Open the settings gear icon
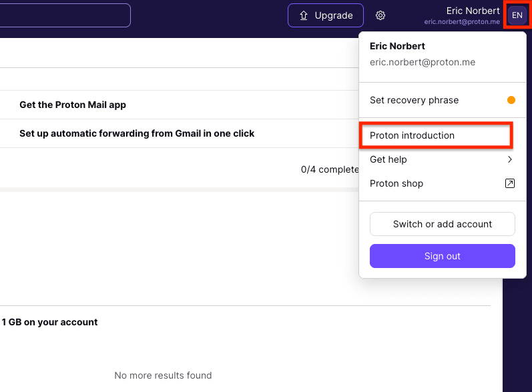The width and height of the screenshot is (532, 392). tap(380, 15)
